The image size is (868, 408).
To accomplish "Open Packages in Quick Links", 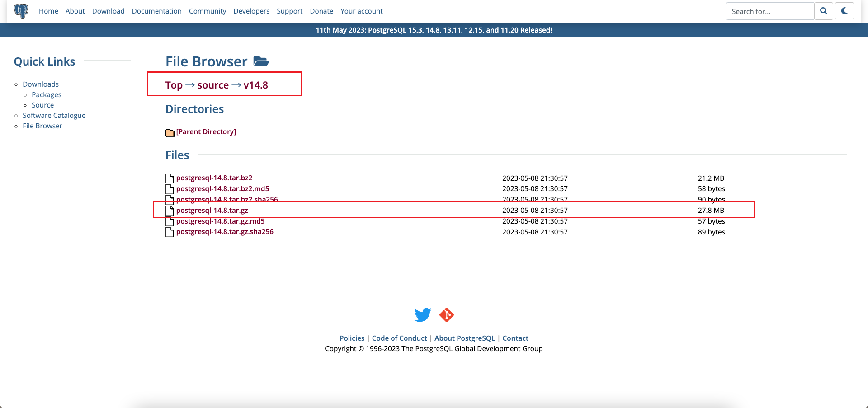I will (47, 94).
